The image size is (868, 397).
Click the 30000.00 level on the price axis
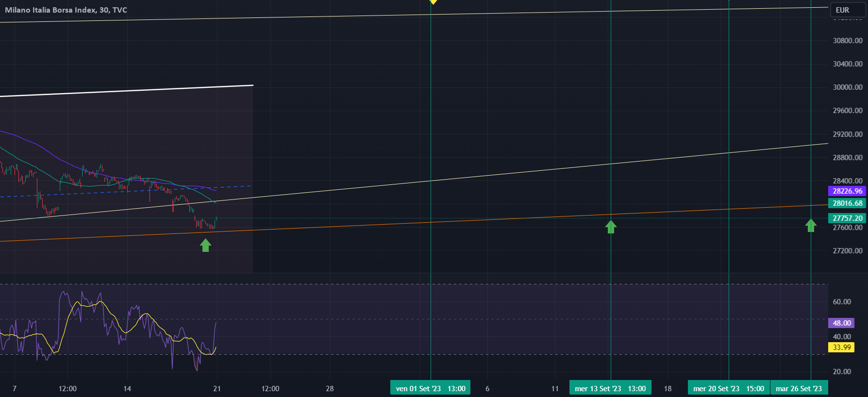[848, 87]
